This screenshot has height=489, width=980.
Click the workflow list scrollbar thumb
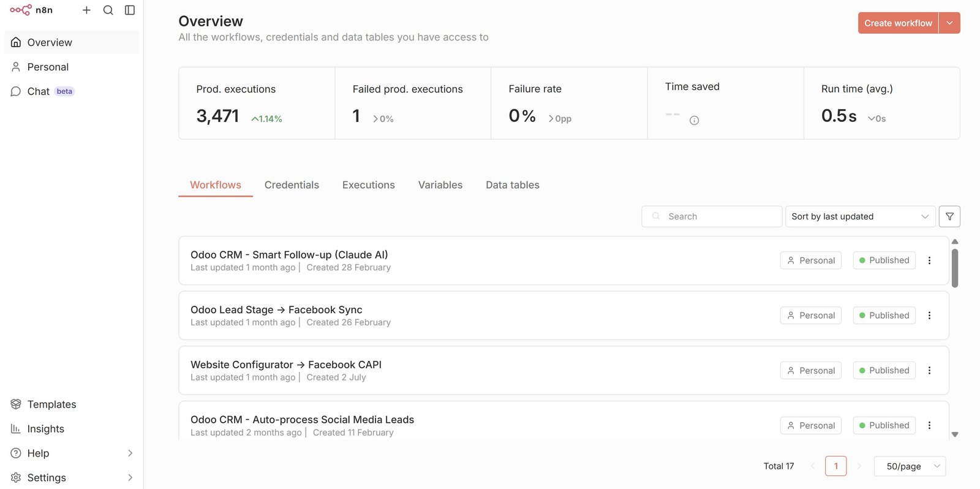click(x=955, y=268)
